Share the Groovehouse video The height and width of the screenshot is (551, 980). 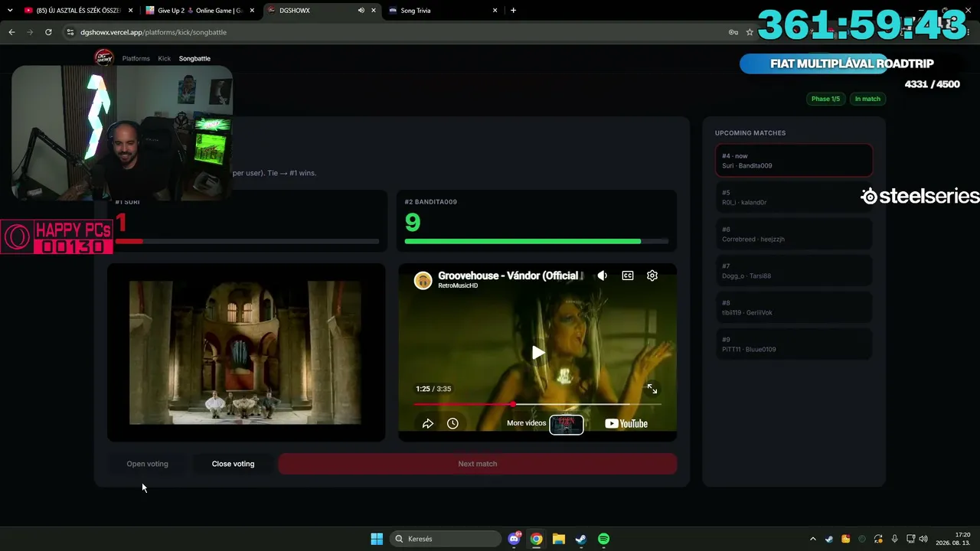point(428,423)
